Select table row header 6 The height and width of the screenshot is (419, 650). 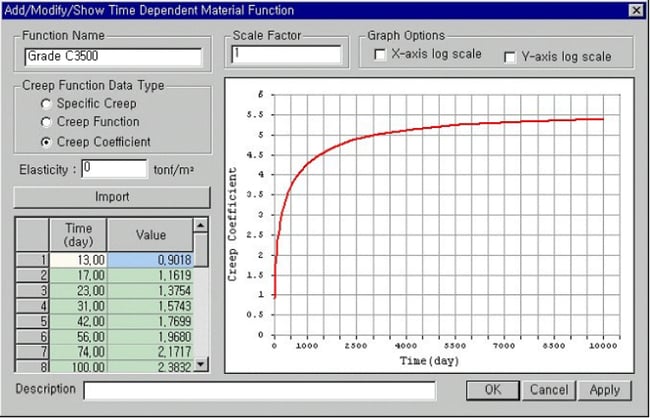(32, 337)
